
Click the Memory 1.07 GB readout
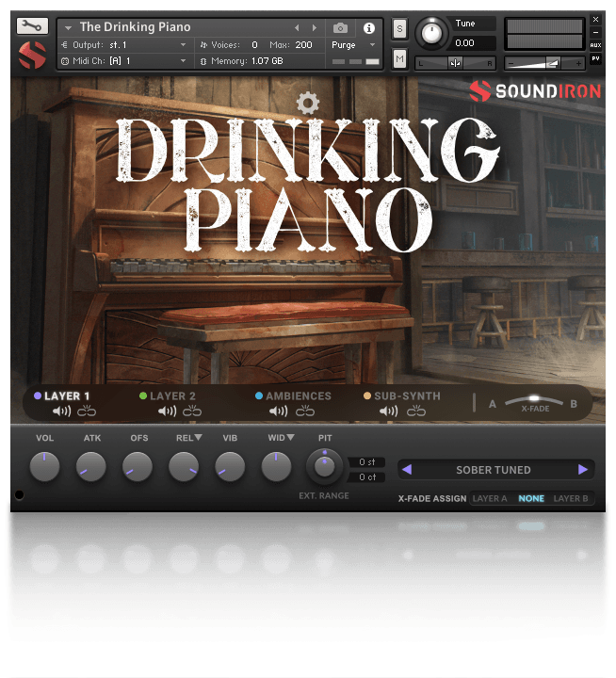pyautogui.click(x=247, y=61)
